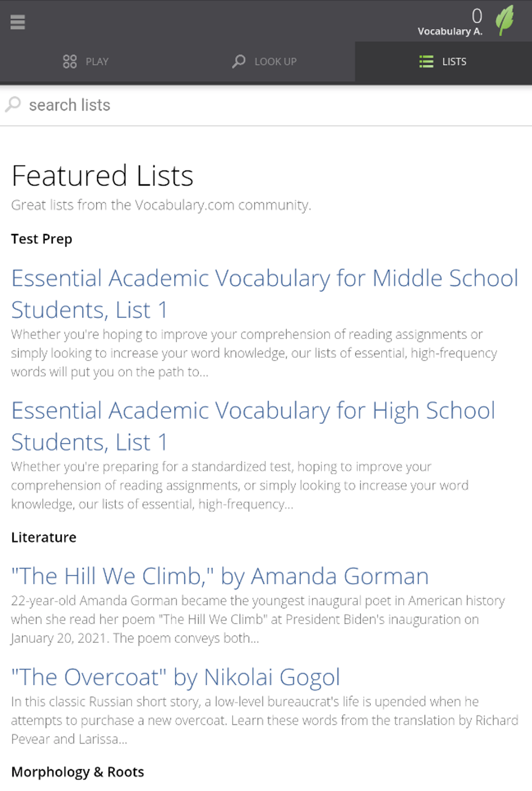Switch to the LOOK UP tab

coord(275,61)
